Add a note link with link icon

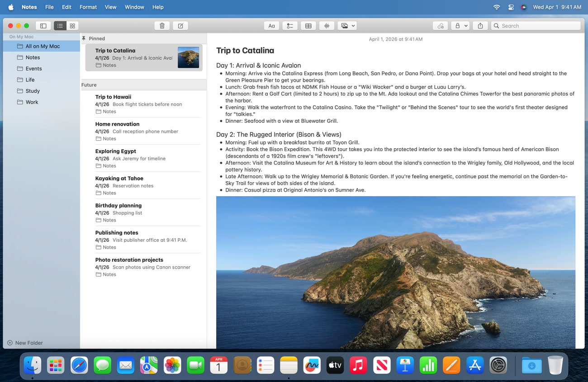point(440,26)
